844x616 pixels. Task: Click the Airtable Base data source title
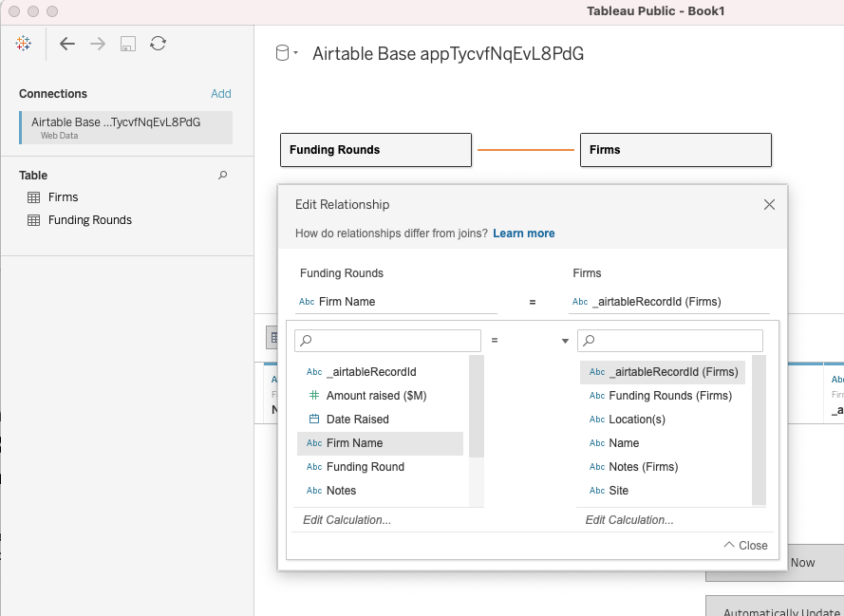[448, 54]
